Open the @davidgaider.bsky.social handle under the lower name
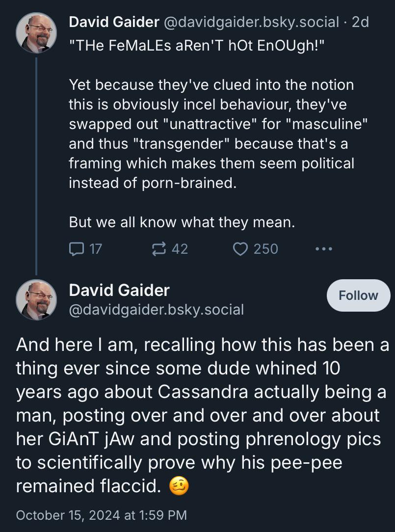 (x=157, y=310)
